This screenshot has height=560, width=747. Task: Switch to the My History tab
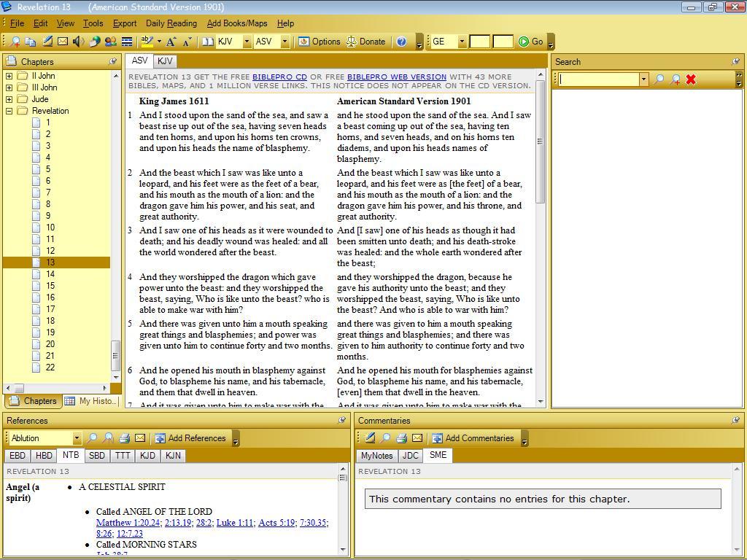pos(91,401)
